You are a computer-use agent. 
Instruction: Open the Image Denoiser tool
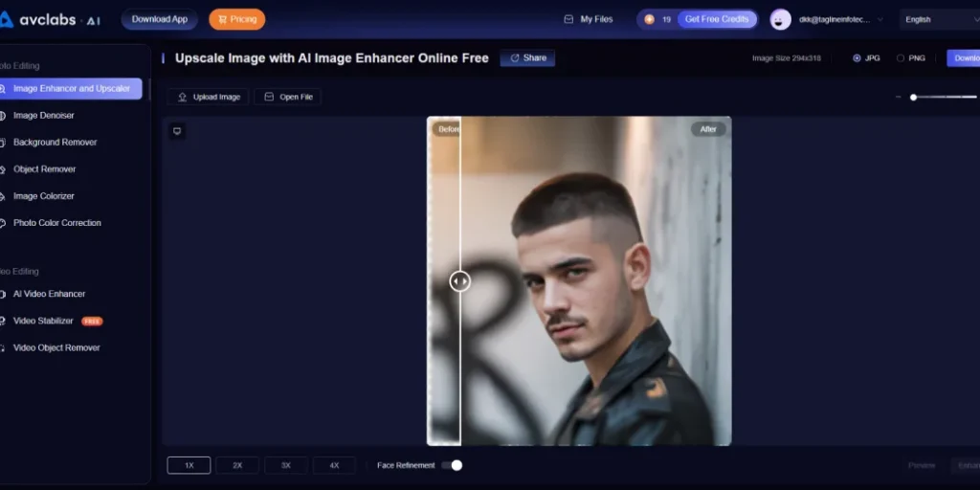click(44, 116)
